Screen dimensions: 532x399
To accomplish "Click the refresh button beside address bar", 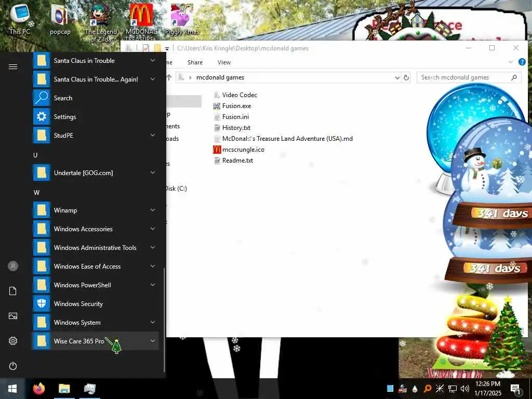I will pos(406,77).
